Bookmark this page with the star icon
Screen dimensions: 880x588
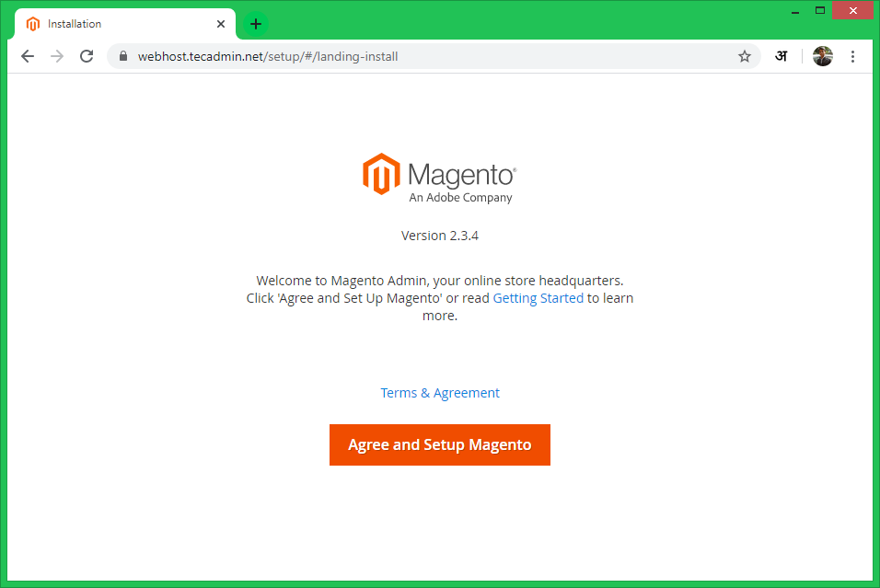745,56
